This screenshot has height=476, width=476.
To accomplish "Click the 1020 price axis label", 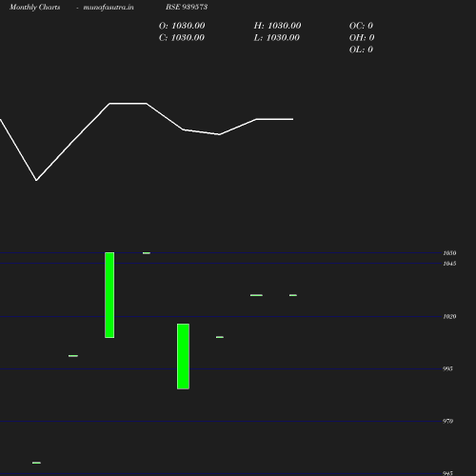I will (x=449, y=316).
